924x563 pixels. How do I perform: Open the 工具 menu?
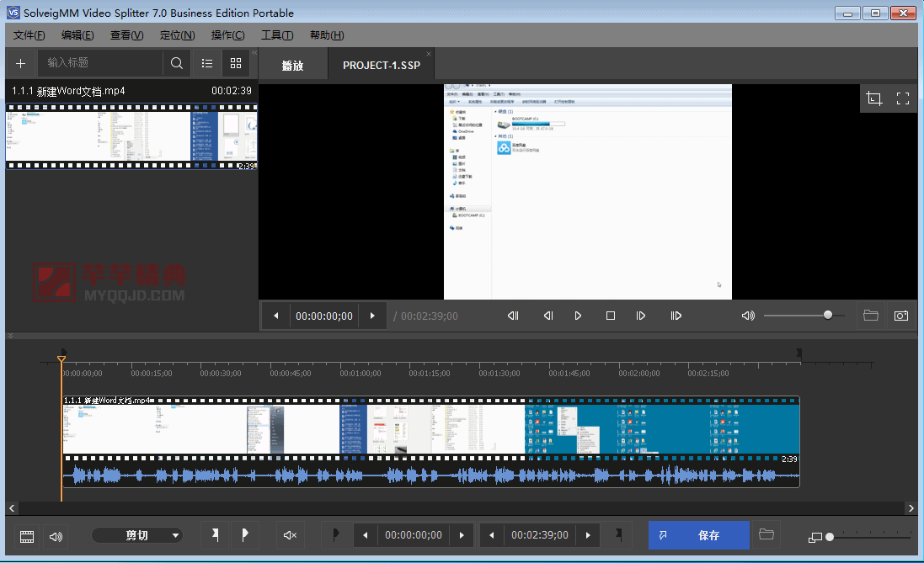click(278, 35)
